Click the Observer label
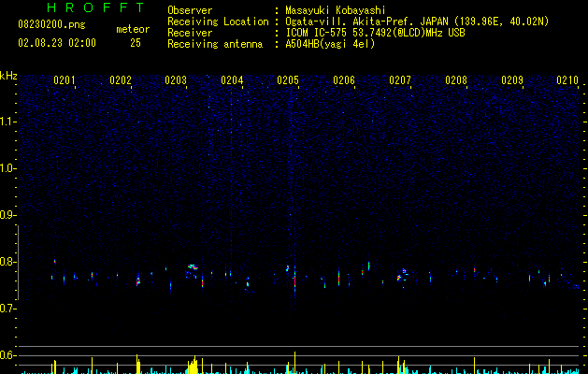588x374 pixels. (x=190, y=10)
